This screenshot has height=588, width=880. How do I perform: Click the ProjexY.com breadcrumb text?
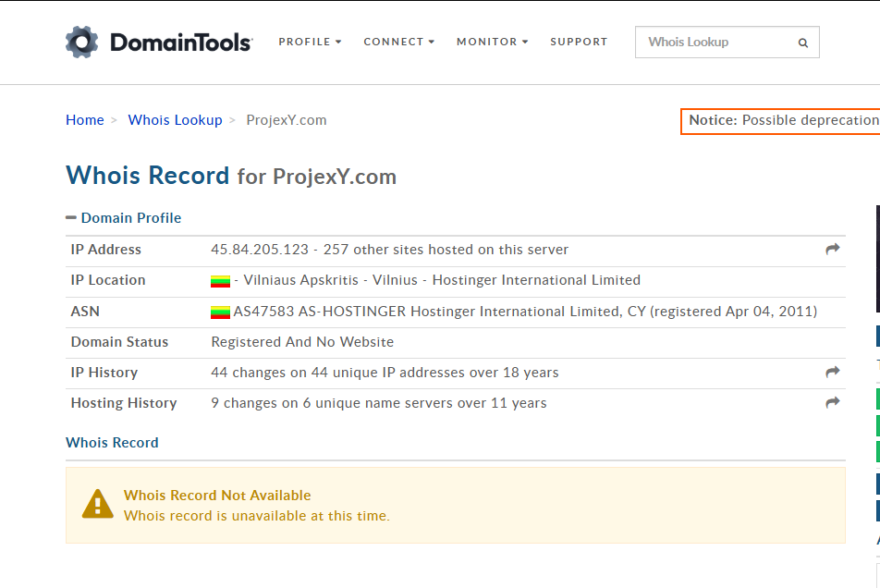[x=287, y=120]
